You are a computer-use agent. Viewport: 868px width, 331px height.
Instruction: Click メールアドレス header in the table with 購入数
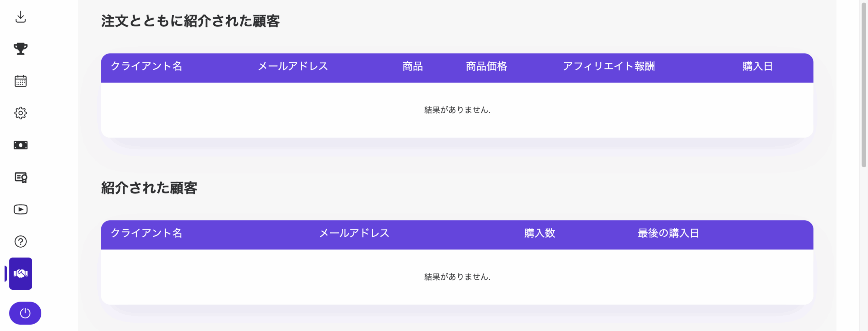coord(354,233)
